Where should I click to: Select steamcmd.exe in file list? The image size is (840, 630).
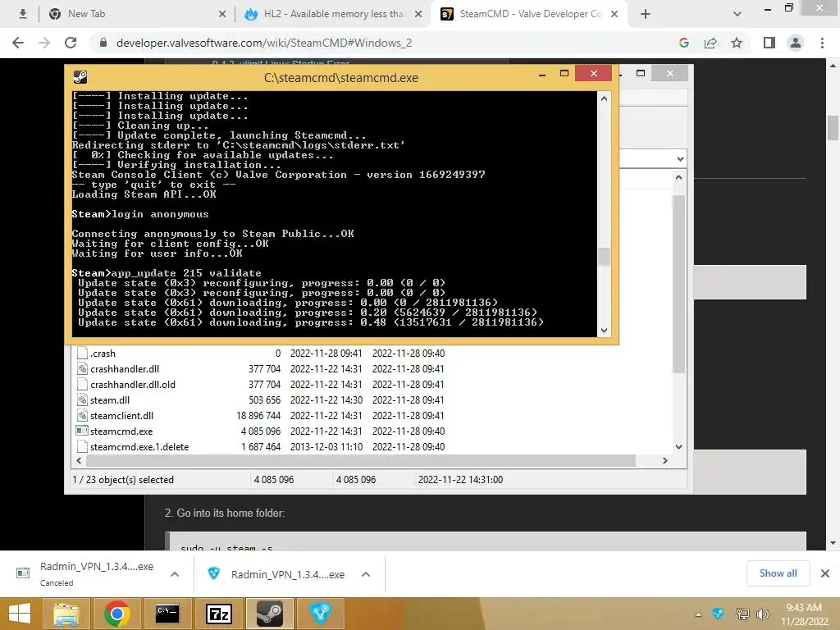coord(121,431)
